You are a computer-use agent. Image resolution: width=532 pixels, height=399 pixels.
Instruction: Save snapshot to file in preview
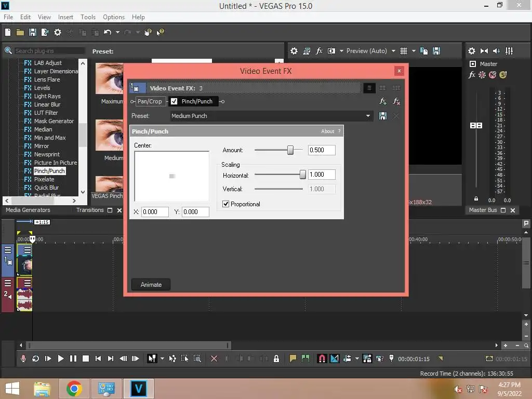pyautogui.click(x=436, y=51)
